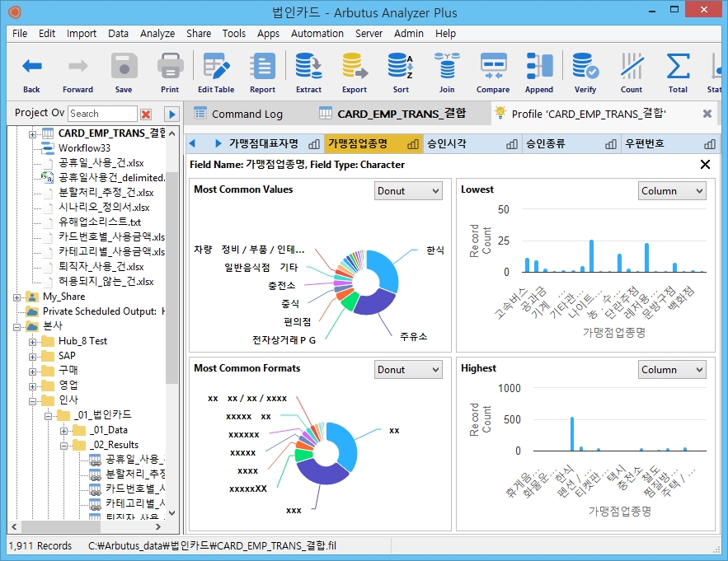Run the Count command

(x=632, y=72)
